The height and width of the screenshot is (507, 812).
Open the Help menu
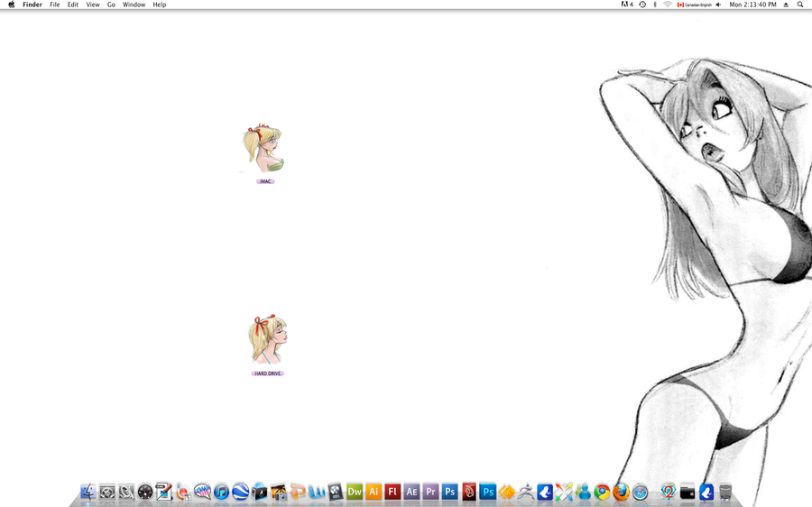[x=160, y=5]
